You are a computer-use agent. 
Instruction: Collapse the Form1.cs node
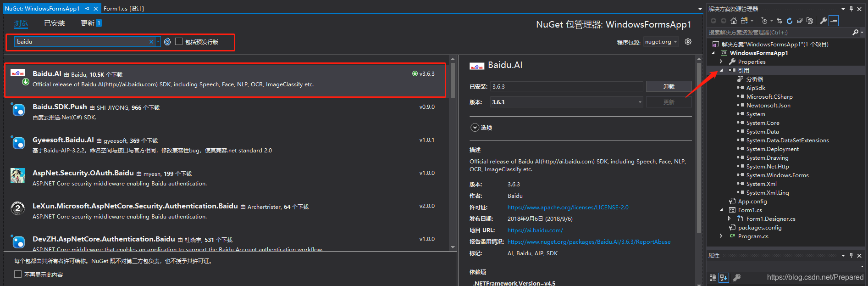pyautogui.click(x=721, y=210)
